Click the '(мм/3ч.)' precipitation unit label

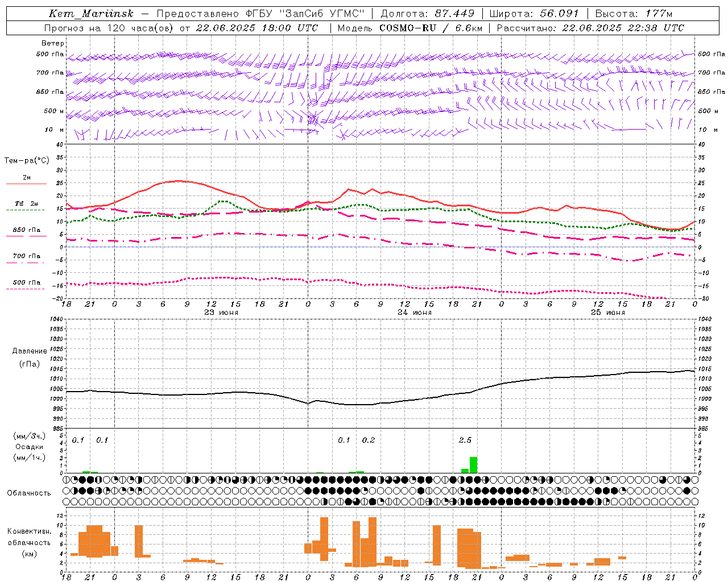click(x=30, y=436)
